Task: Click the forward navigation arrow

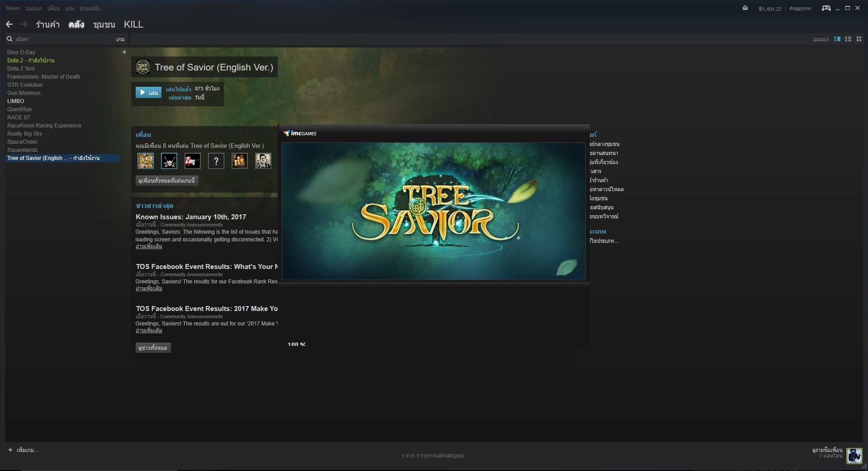Action: click(24, 24)
